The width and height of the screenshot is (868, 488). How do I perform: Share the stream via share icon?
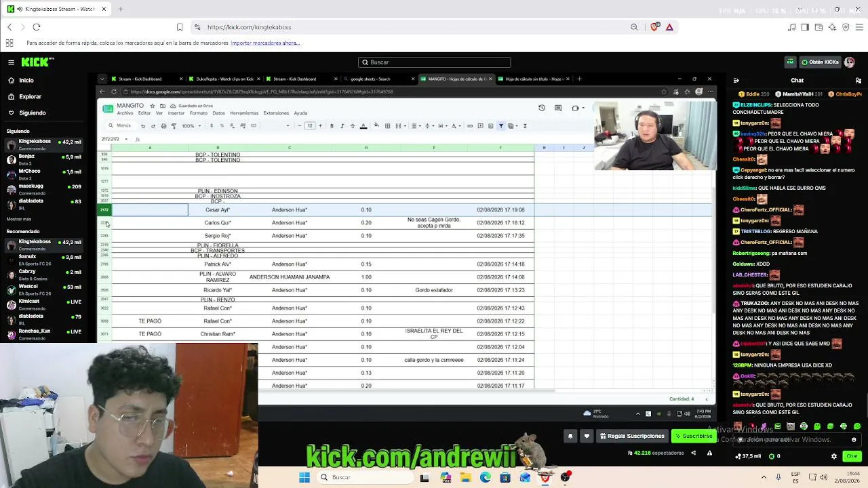[693, 453]
